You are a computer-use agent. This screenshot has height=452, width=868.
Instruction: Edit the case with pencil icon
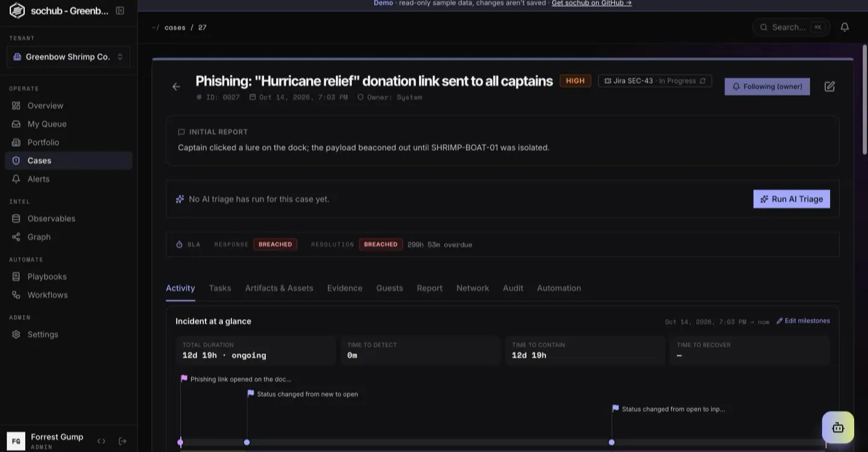point(829,87)
